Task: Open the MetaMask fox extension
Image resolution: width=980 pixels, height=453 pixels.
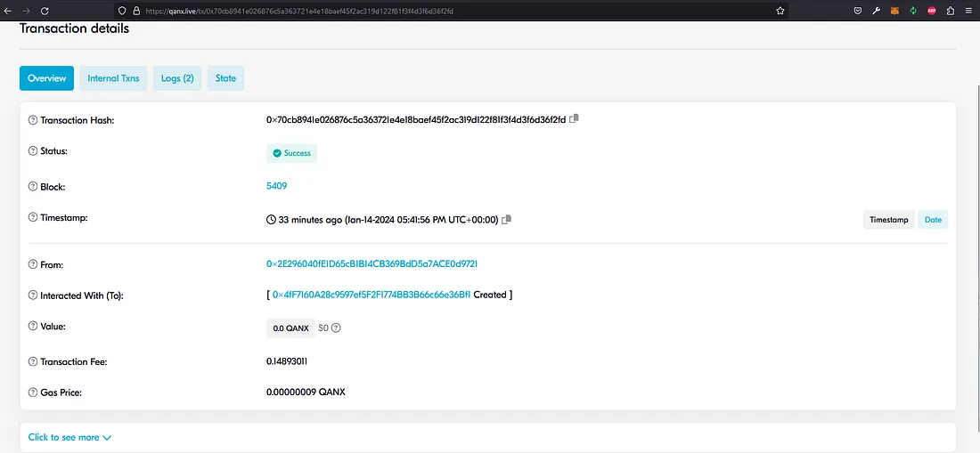Action: (894, 11)
